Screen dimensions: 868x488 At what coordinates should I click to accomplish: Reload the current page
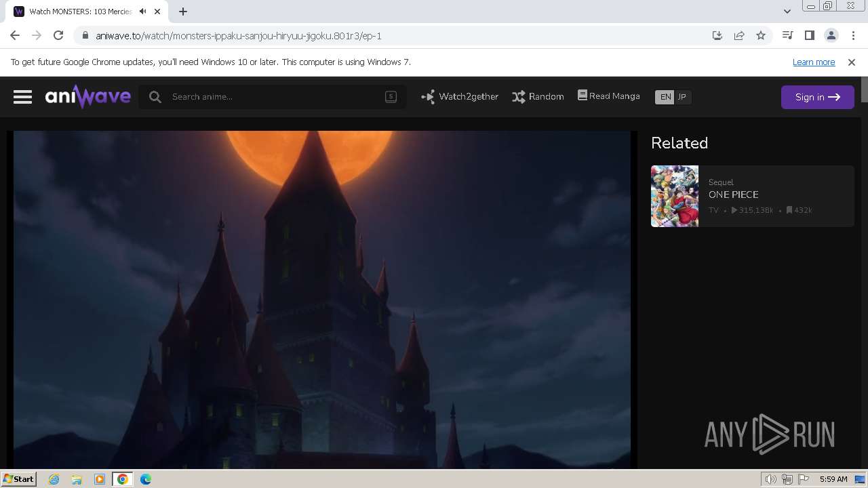pyautogui.click(x=58, y=35)
